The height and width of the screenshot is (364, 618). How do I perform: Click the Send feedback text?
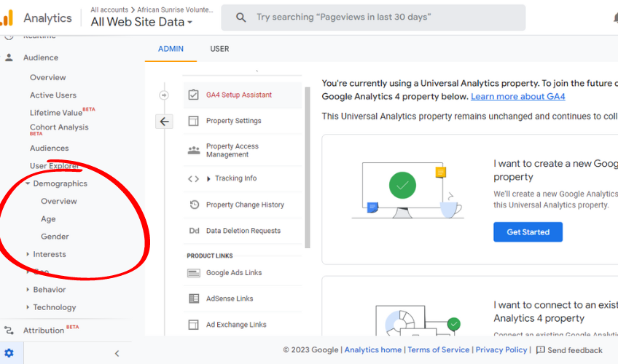575,350
